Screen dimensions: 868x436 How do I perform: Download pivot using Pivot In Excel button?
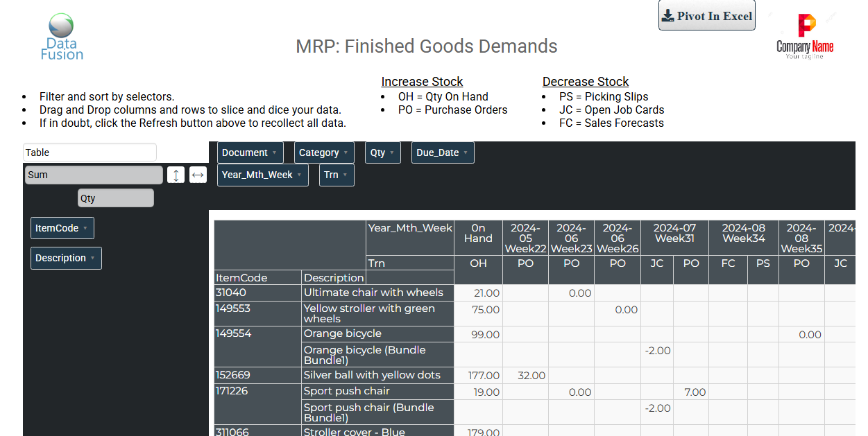pos(706,16)
